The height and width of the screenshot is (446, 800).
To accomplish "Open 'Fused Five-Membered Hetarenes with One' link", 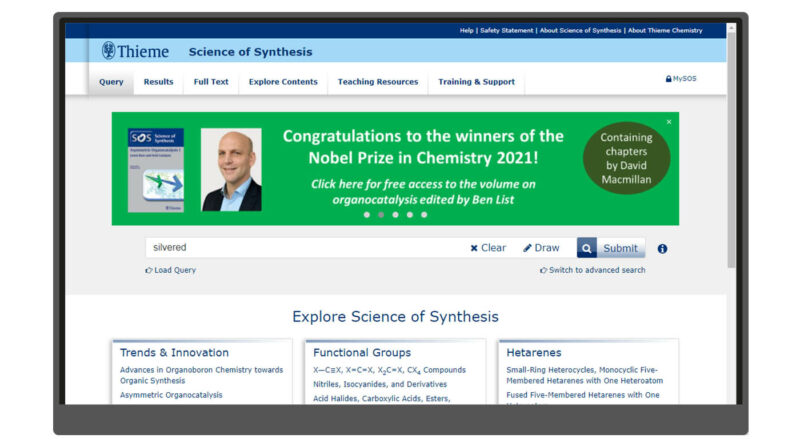I will pyautogui.click(x=583, y=395).
